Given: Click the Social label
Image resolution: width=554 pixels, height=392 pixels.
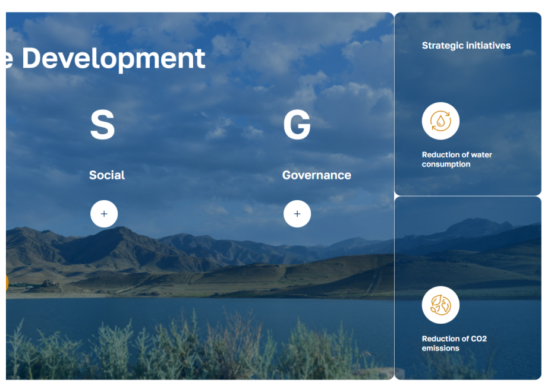Looking at the screenshot, I should (107, 175).
